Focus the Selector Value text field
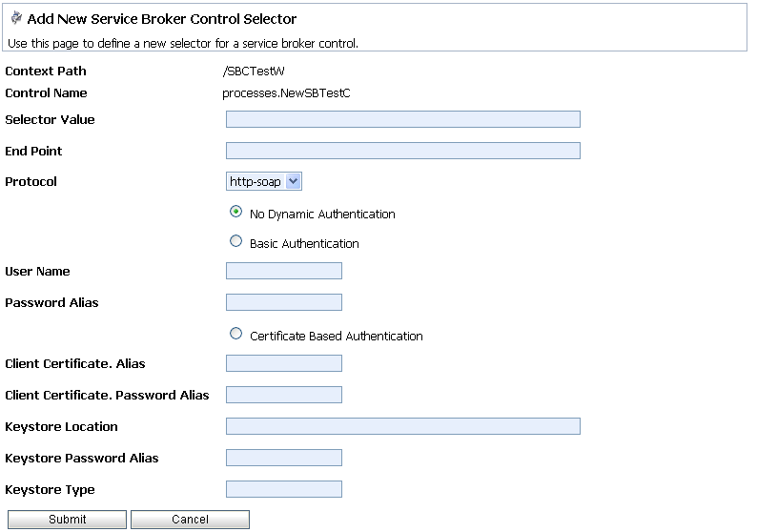 [x=403, y=119]
